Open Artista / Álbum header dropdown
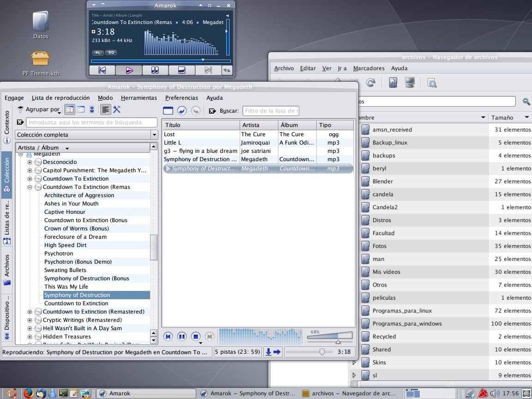Image resolution: width=532 pixels, height=399 pixels. point(83,148)
